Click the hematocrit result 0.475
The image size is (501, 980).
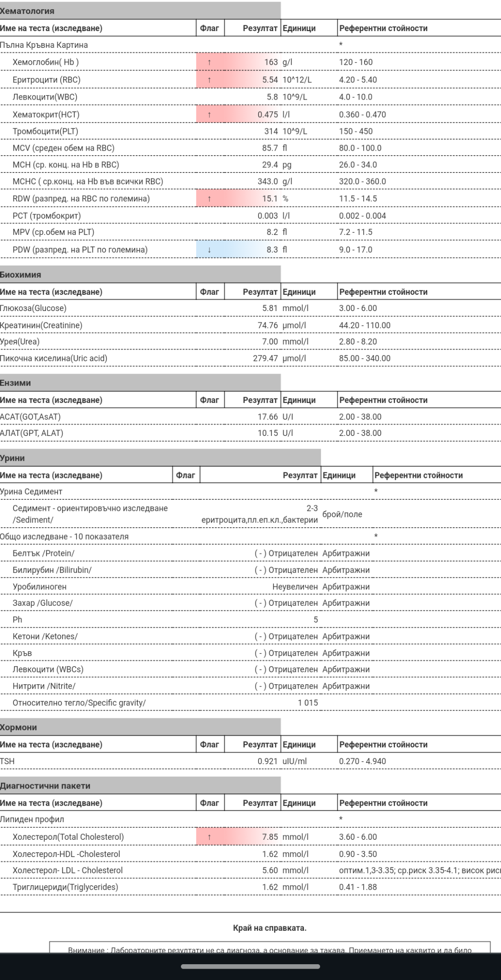tap(268, 115)
